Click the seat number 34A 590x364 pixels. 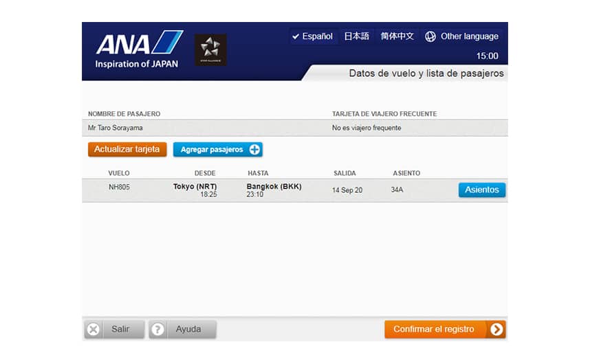click(x=397, y=190)
